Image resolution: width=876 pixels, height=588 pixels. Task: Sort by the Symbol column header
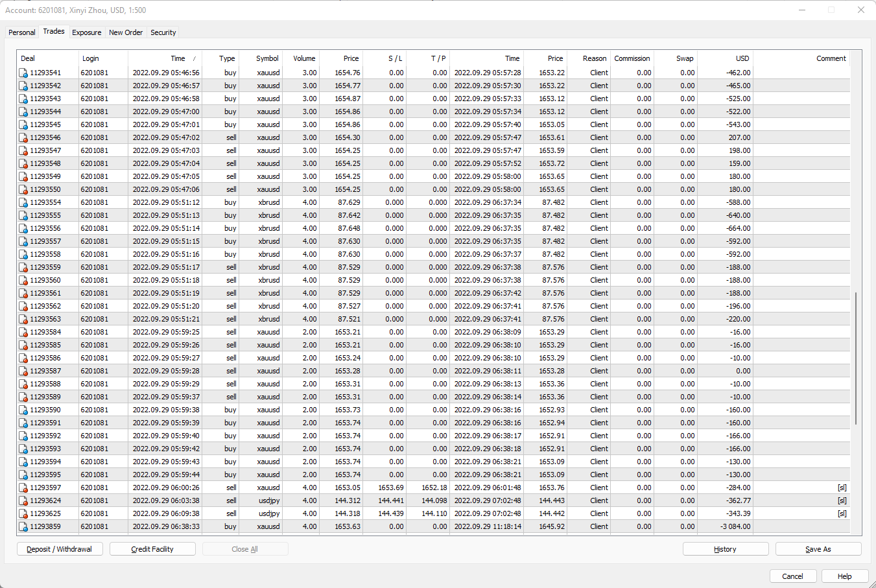tap(261, 58)
